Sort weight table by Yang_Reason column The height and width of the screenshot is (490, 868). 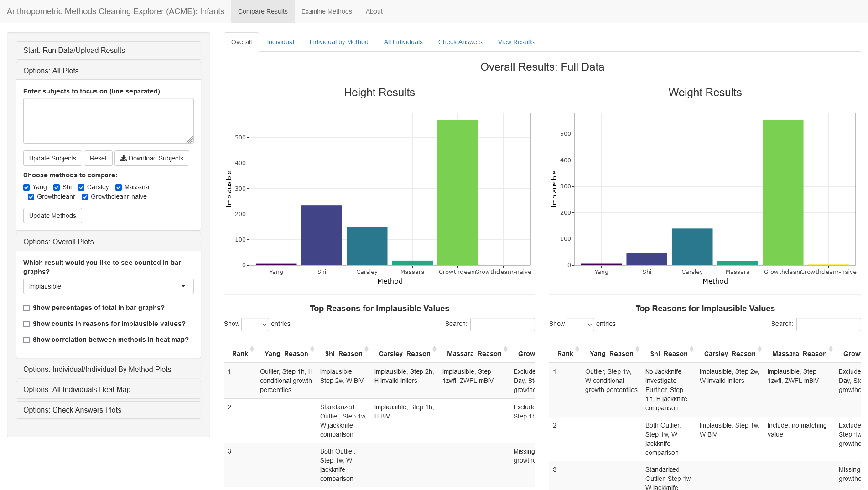click(x=611, y=354)
